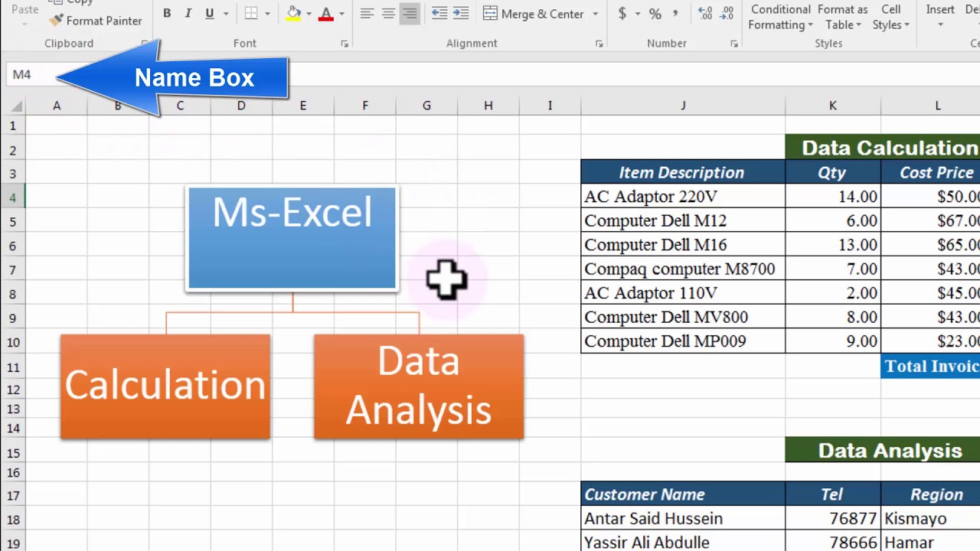This screenshot has height=551, width=980.
Task: Toggle Center alignment
Action: coord(388,14)
